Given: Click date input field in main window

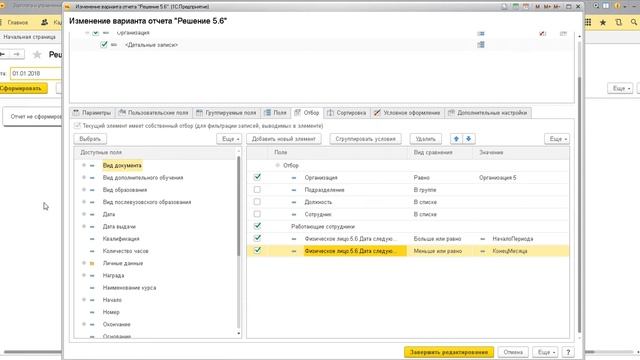Looking at the screenshot, I should coord(36,73).
